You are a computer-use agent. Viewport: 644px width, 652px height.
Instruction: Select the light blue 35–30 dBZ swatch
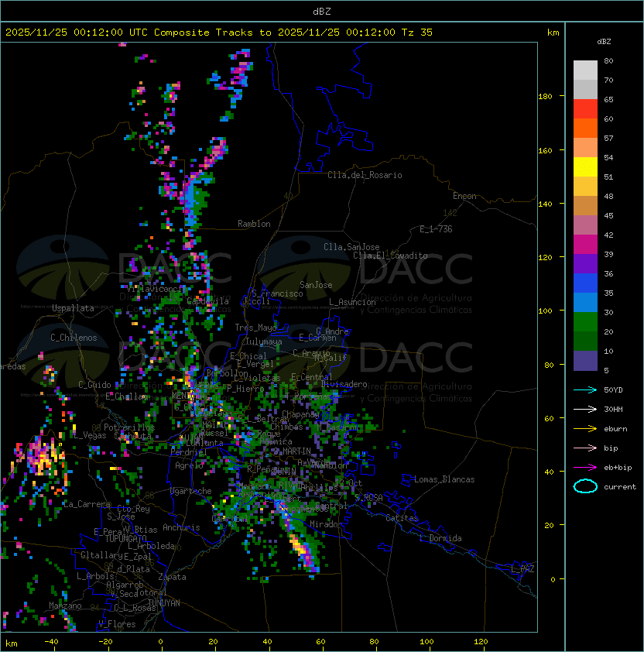585,302
